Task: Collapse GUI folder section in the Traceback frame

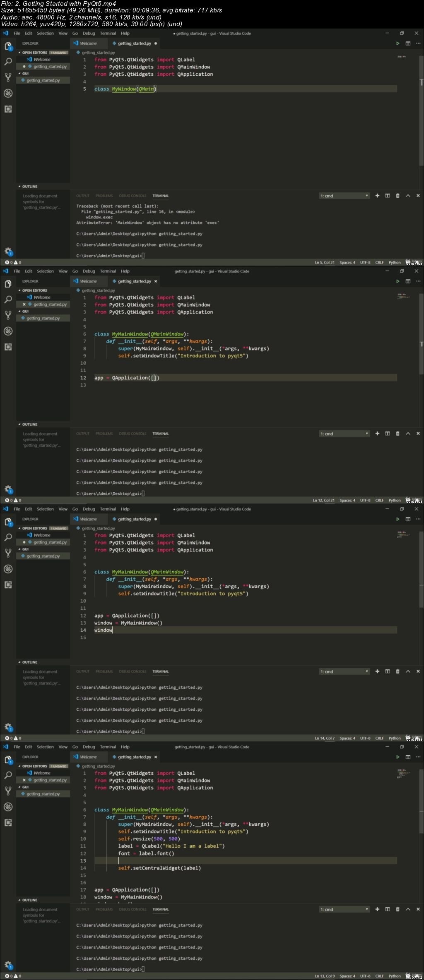Action: click(24, 73)
